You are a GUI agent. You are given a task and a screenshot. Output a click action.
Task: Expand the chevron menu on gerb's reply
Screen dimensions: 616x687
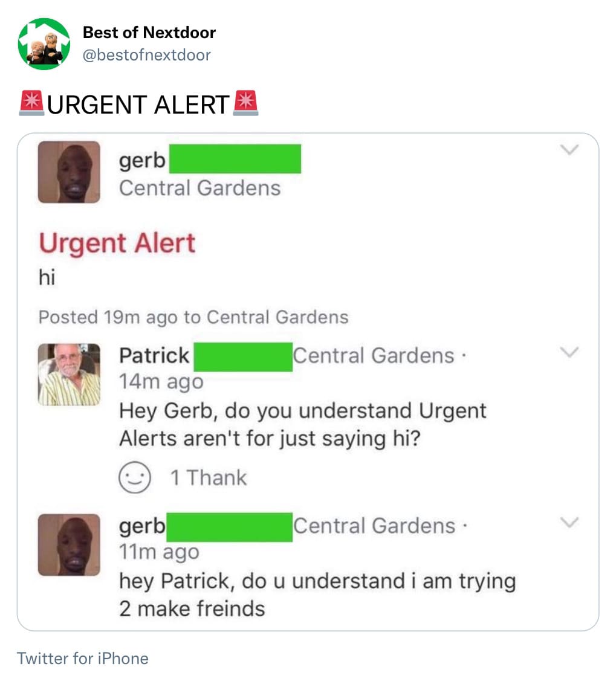569,522
